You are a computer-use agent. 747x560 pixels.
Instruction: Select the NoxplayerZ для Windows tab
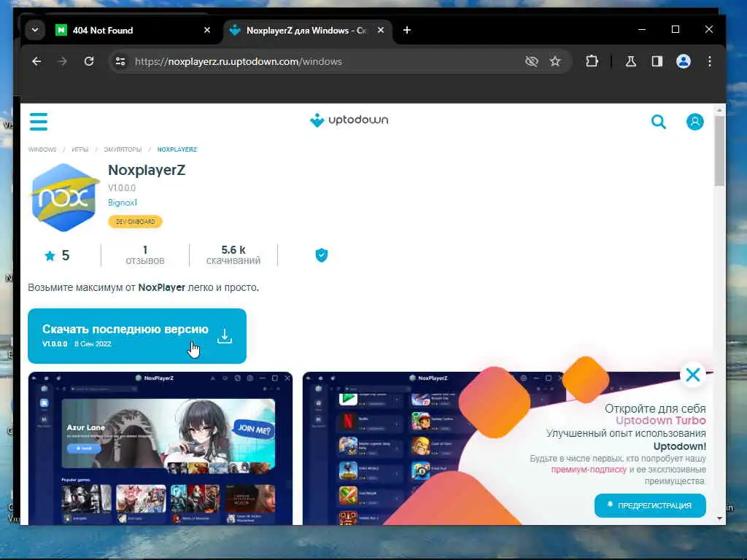pos(307,30)
